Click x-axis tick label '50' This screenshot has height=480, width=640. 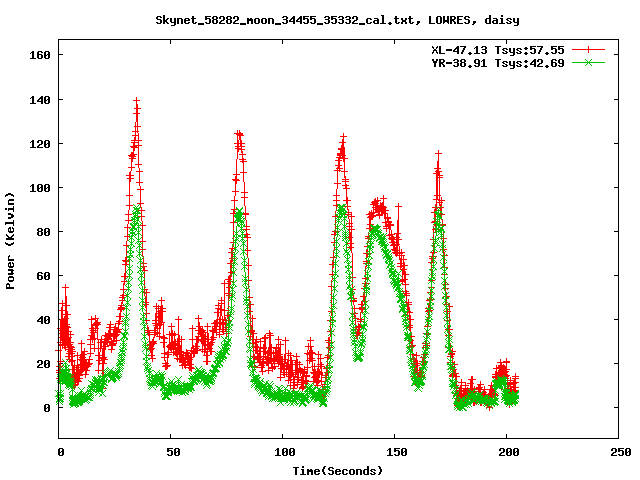[173, 452]
